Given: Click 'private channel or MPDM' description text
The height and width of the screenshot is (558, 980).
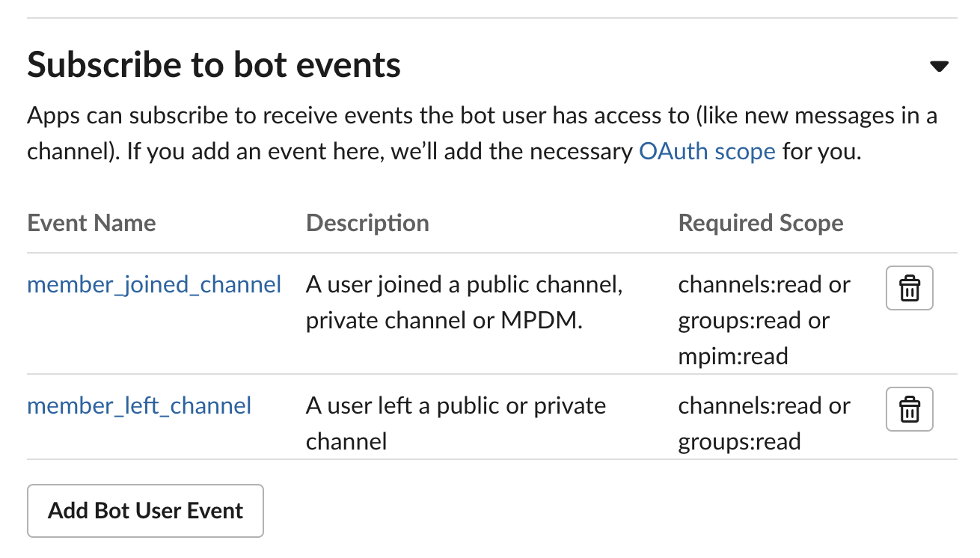Looking at the screenshot, I should [x=443, y=321].
